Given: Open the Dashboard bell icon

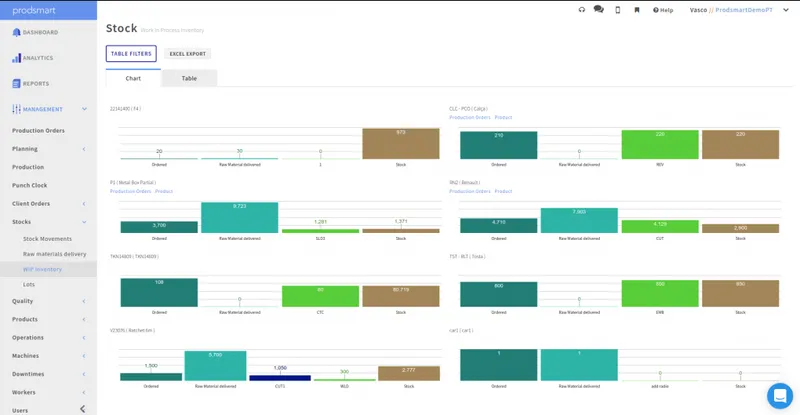Looking at the screenshot, I should [16, 32].
